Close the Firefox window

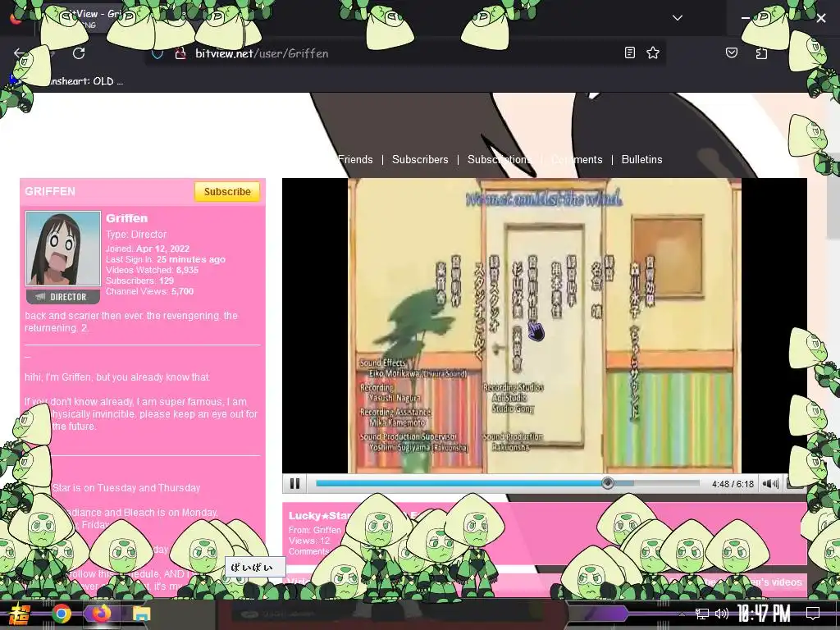point(820,18)
